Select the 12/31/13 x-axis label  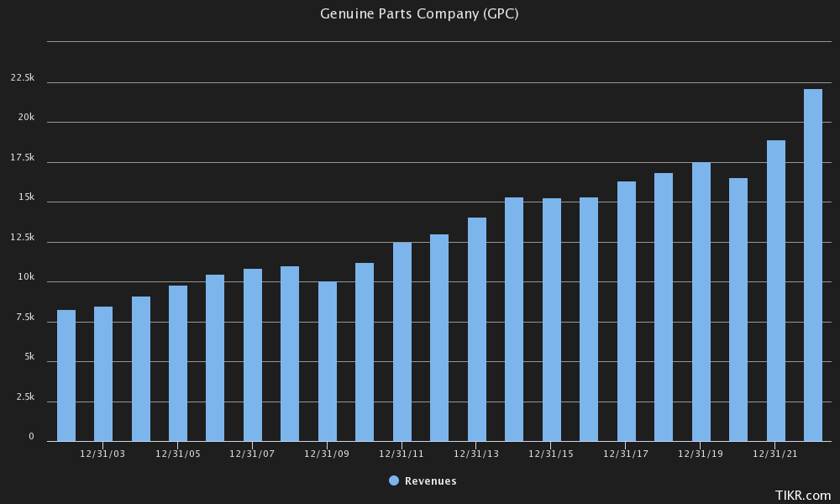coord(476,454)
